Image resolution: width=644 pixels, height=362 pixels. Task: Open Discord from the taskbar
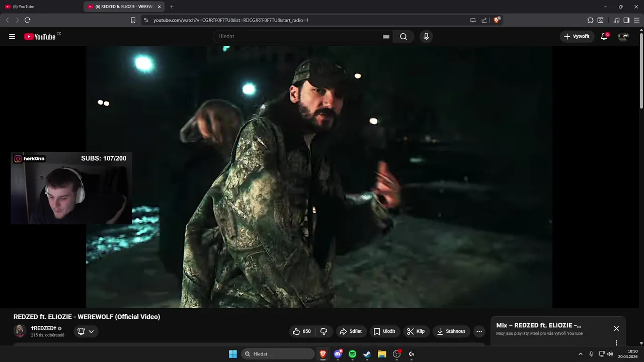338,354
